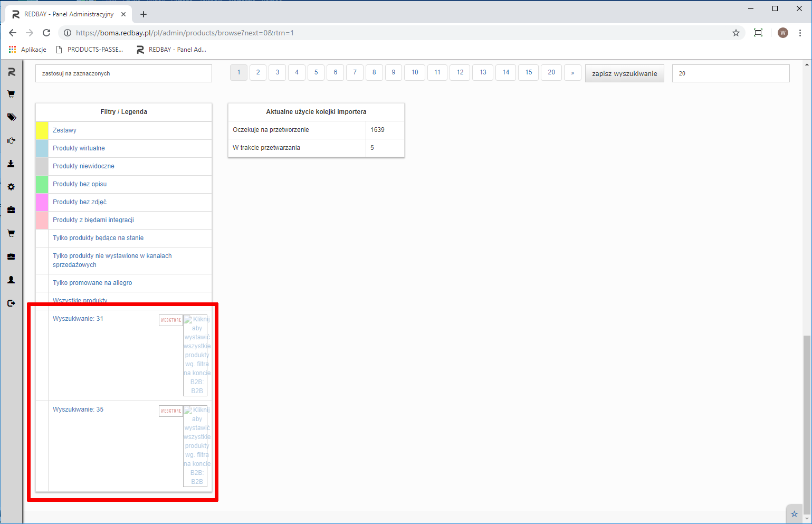Bookmark the page with the address bar star
This screenshot has height=524, width=812.
click(x=735, y=33)
